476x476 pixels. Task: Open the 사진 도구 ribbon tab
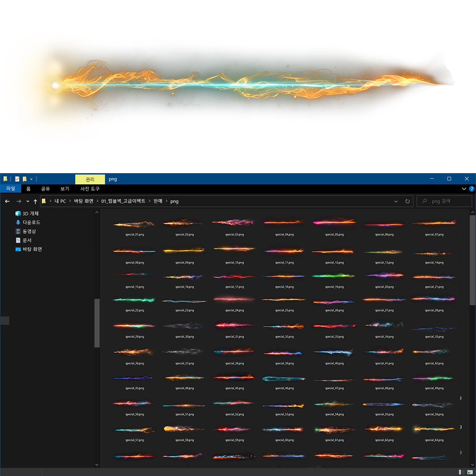[90, 189]
